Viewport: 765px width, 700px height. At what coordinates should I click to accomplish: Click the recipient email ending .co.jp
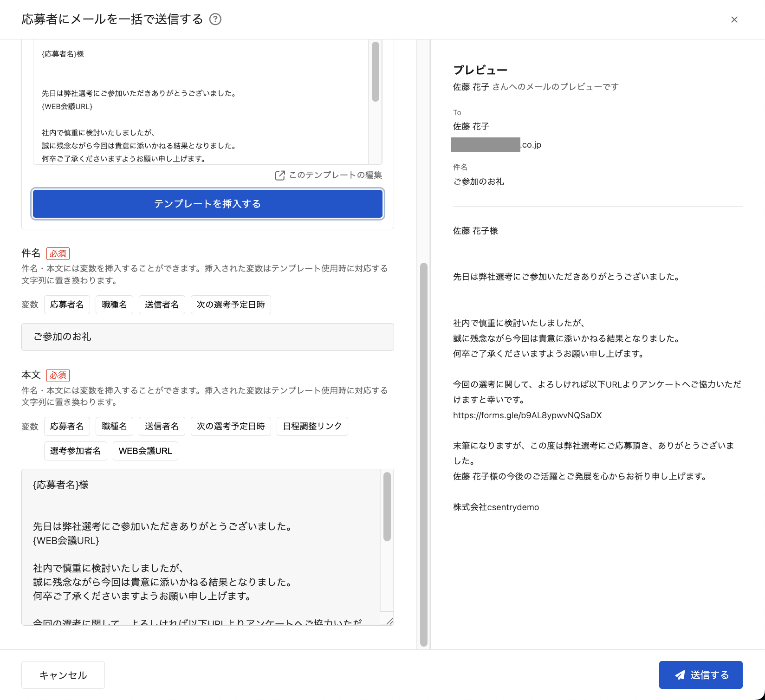coord(496,145)
